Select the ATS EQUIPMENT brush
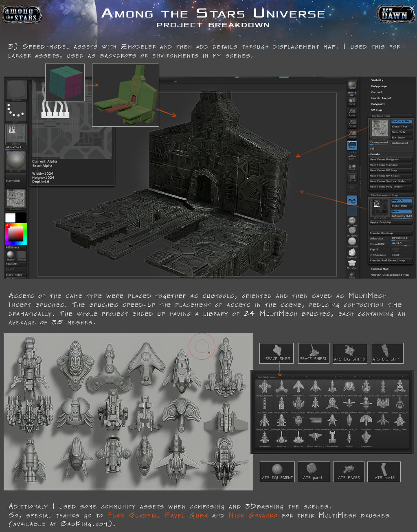This screenshot has width=417, height=532. (277, 472)
